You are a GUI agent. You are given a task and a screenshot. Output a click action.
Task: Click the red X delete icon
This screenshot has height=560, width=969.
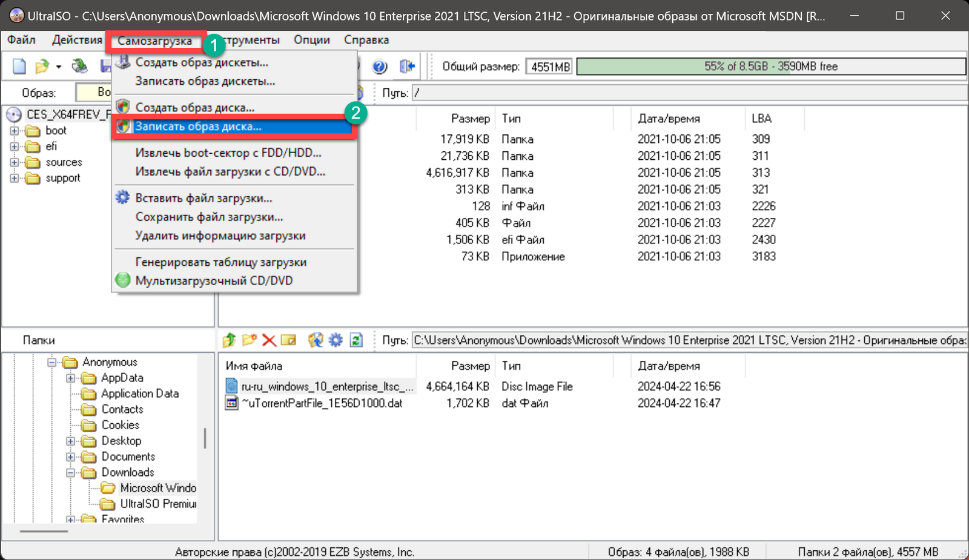pyautogui.click(x=269, y=340)
